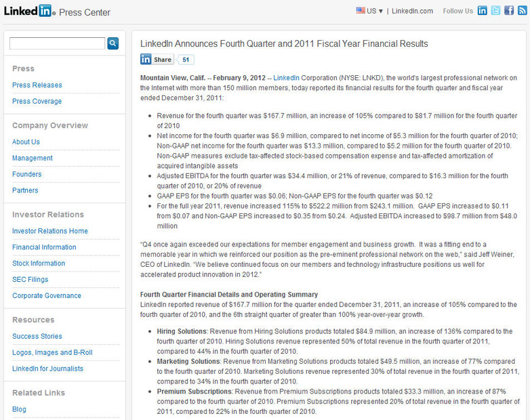Click the article headline title
The height and width of the screenshot is (420, 530).
(284, 43)
